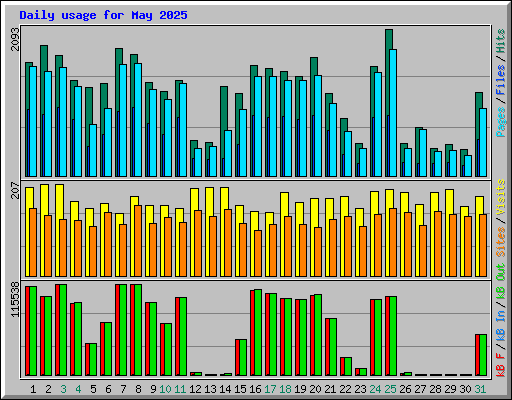Click the cyan files bar for day 7
The height and width of the screenshot is (400, 512).
123,120
